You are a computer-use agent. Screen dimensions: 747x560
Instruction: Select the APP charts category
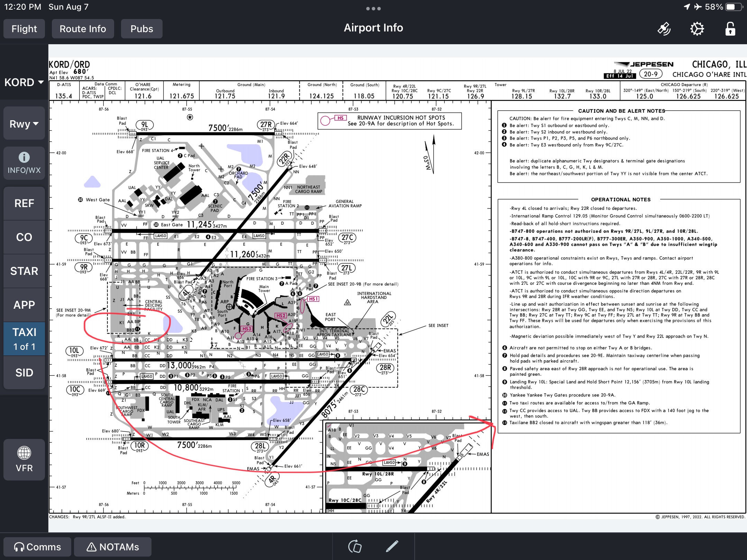pos(24,305)
